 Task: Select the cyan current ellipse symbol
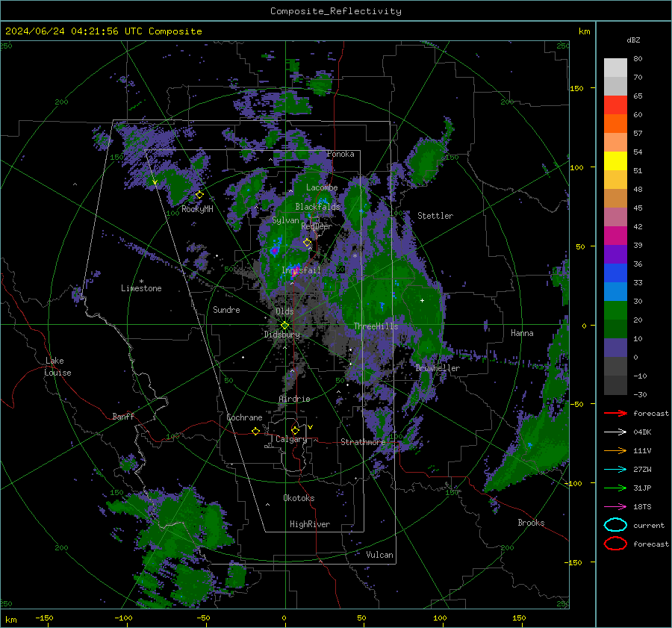point(615,525)
